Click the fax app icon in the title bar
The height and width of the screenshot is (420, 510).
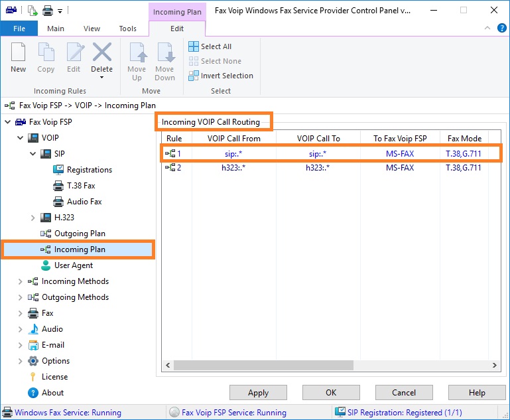(x=11, y=11)
